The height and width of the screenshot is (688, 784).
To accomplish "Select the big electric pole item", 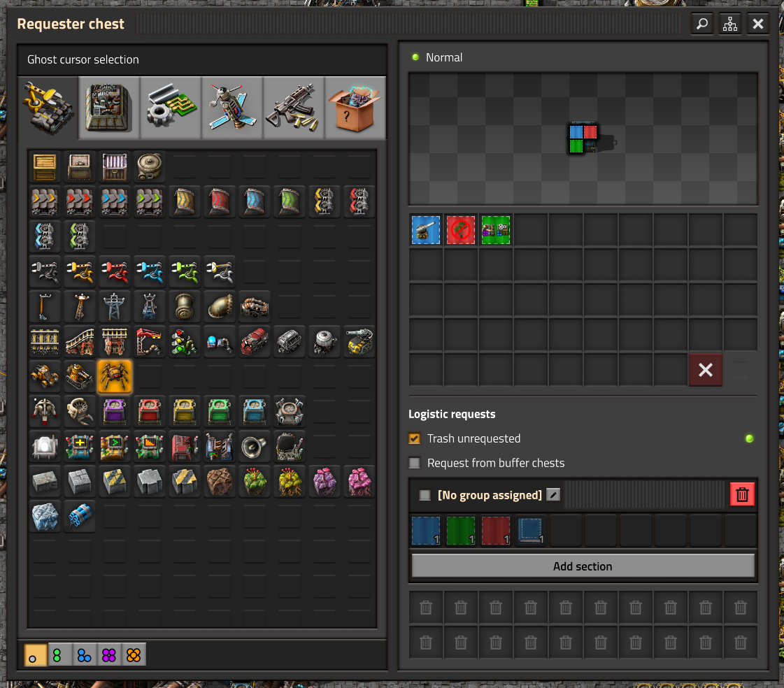I will pyautogui.click(x=115, y=306).
